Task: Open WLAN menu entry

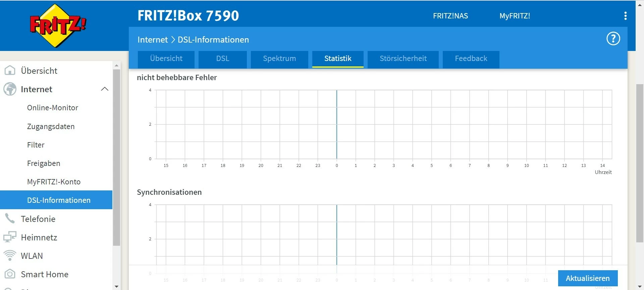Action: [32, 255]
